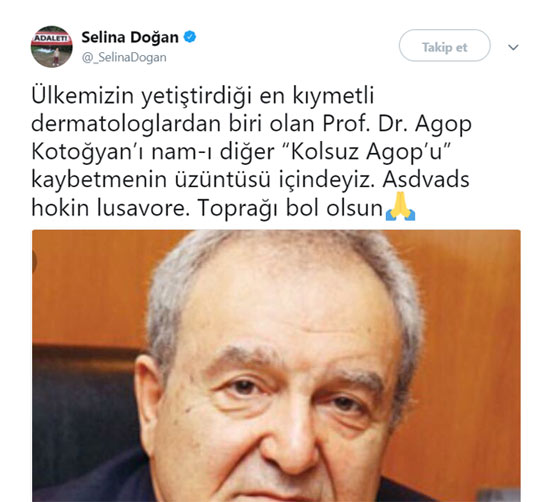
Task: Click "Asdvads hokin lusavore" in the tweet
Action: click(x=426, y=180)
